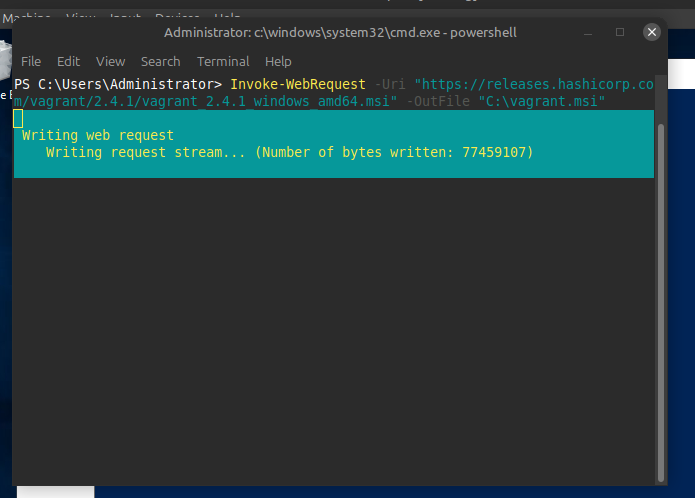The width and height of the screenshot is (695, 498).
Task: Open the Search menu
Action: tap(160, 61)
